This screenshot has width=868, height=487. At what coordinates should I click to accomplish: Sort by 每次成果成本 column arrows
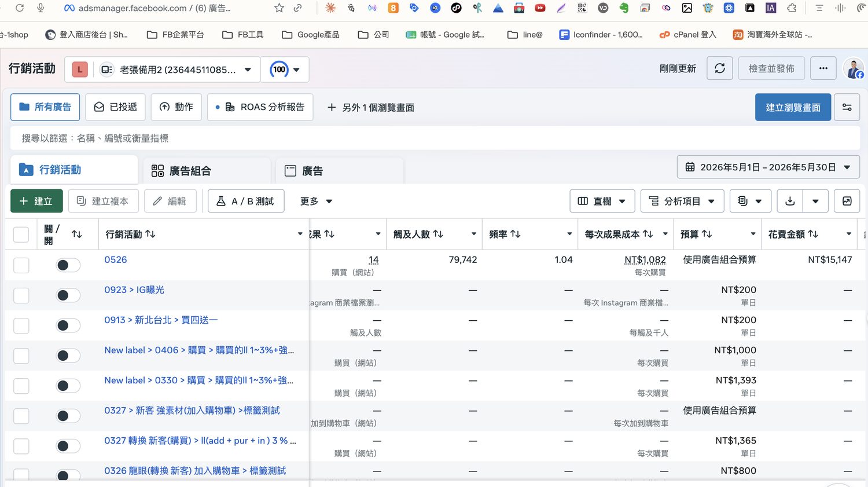[x=648, y=234]
